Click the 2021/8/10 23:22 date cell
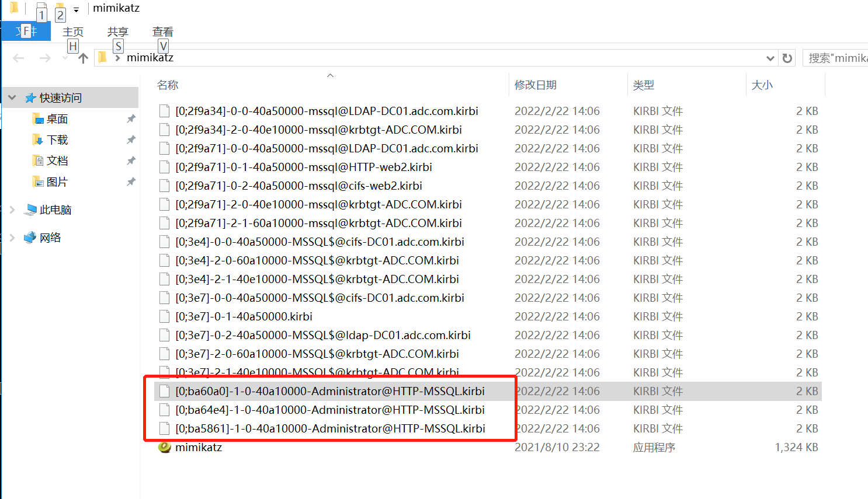Viewport: 868px width, 499px height. pyautogui.click(x=557, y=447)
